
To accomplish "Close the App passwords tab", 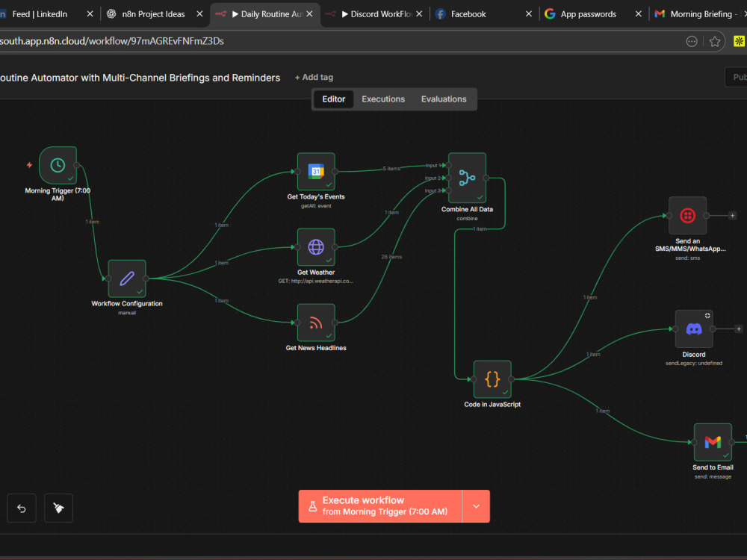I will click(639, 14).
